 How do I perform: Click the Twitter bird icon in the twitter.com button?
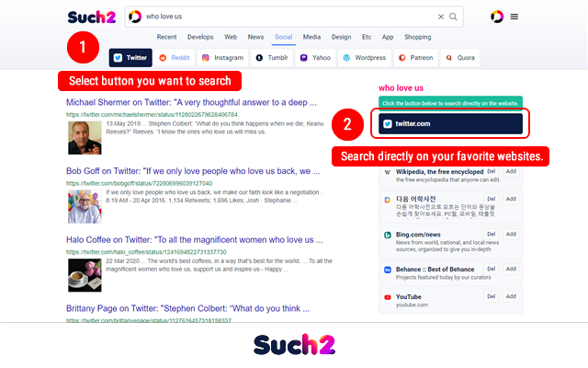pos(388,124)
